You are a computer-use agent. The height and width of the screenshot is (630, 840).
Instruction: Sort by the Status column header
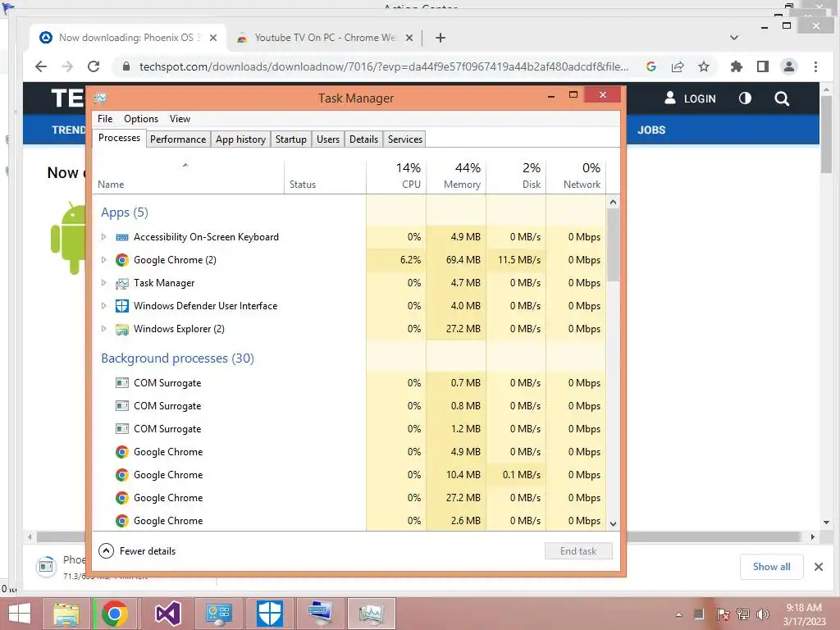pyautogui.click(x=325, y=176)
